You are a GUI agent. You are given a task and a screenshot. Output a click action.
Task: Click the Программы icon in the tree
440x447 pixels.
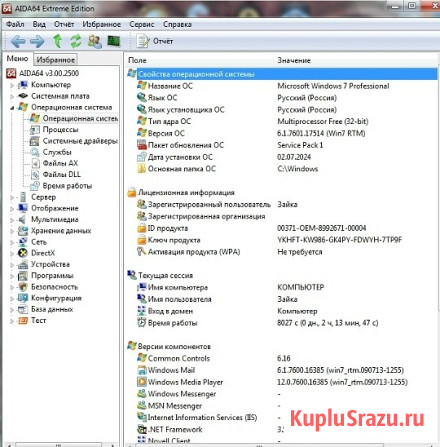(x=23, y=276)
